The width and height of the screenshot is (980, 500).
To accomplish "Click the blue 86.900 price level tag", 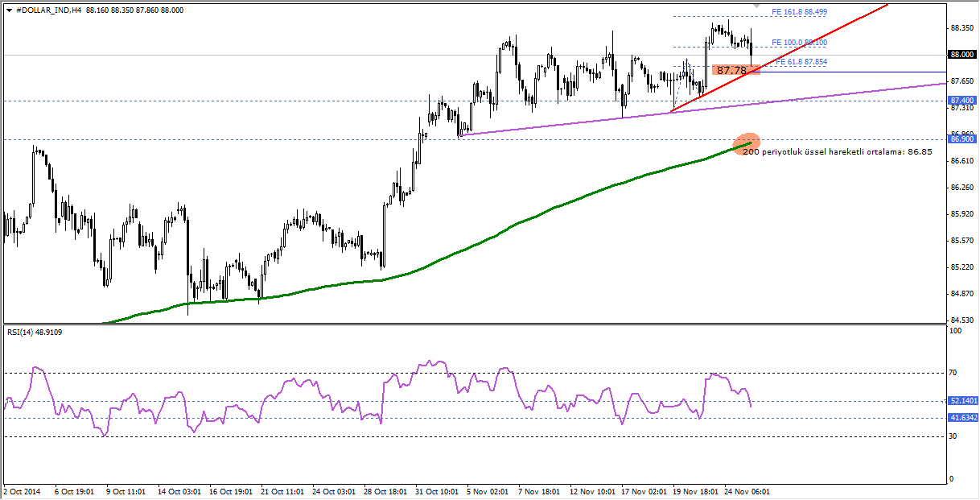I will (962, 139).
